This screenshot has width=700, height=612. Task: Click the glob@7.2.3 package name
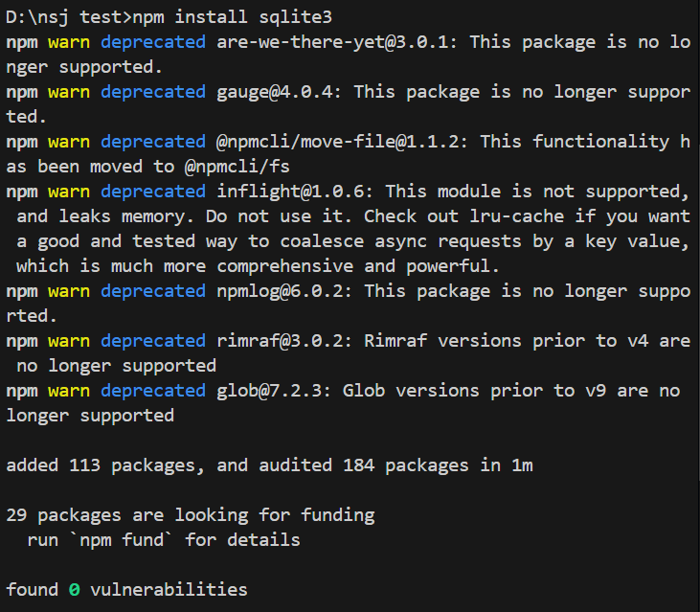click(x=274, y=391)
